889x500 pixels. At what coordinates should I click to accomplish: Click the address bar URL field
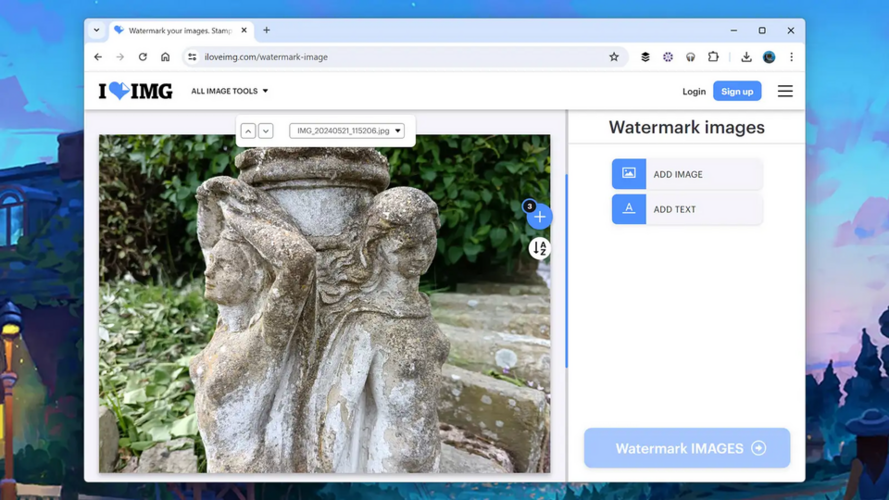click(400, 57)
